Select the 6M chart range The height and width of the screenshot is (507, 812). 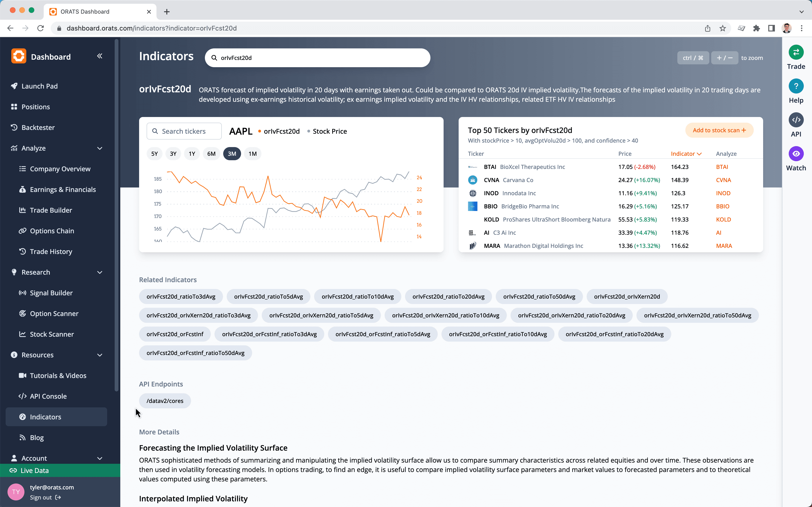coord(211,154)
